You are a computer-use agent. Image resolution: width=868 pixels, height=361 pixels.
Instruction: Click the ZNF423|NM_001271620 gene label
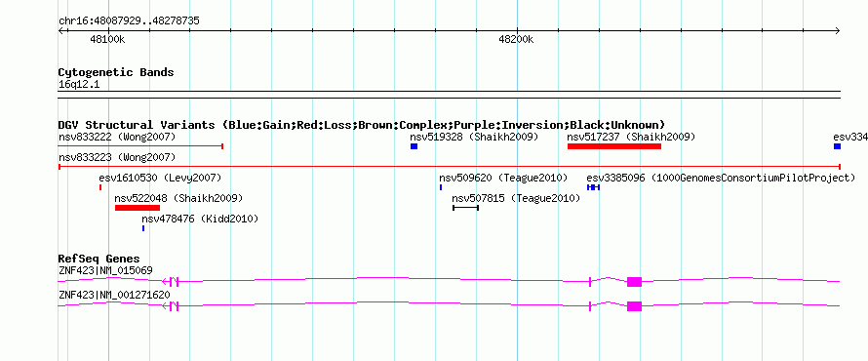tap(114, 295)
